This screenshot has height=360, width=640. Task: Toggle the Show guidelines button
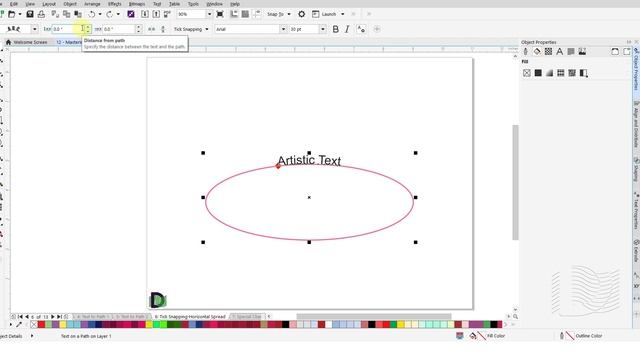pyautogui.click(x=257, y=14)
